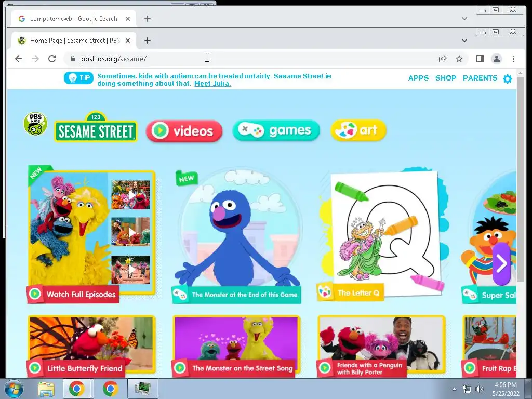The height and width of the screenshot is (399, 532).
Task: Click the settings gear icon on page
Action: (x=507, y=79)
